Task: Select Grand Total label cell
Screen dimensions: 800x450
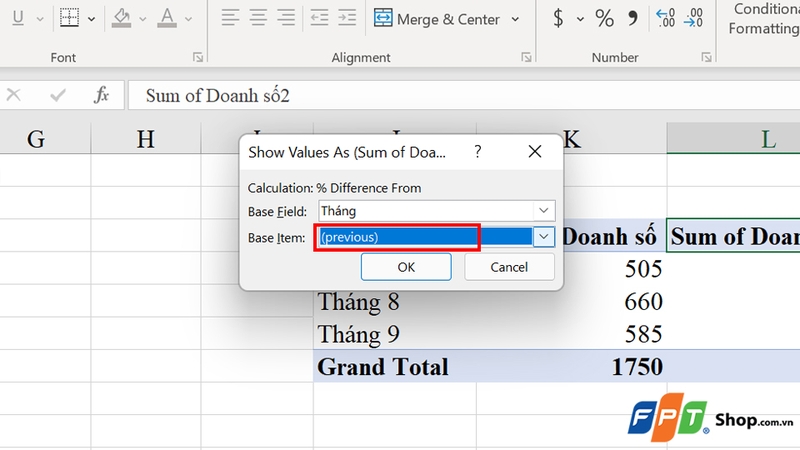Action: tap(395, 366)
